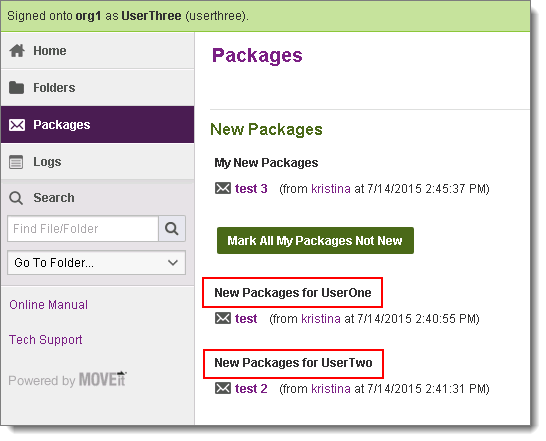The width and height of the screenshot is (546, 441).
Task: Open the Online Manual link
Action: [48, 305]
